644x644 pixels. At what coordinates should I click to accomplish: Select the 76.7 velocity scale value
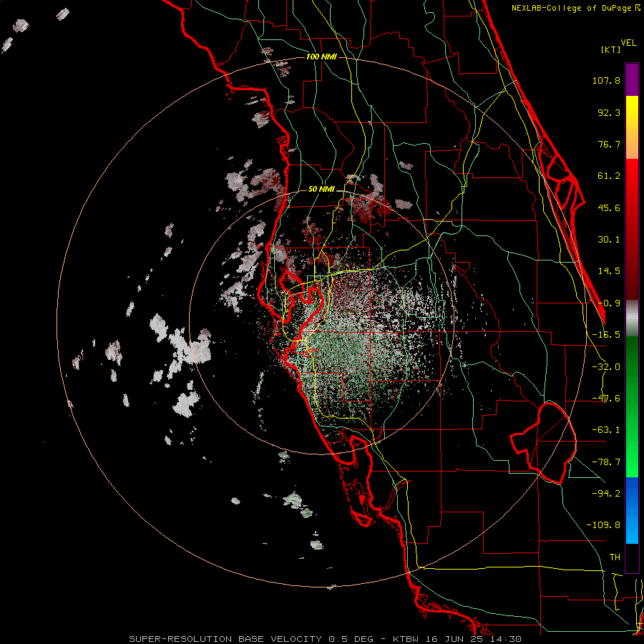[609, 144]
